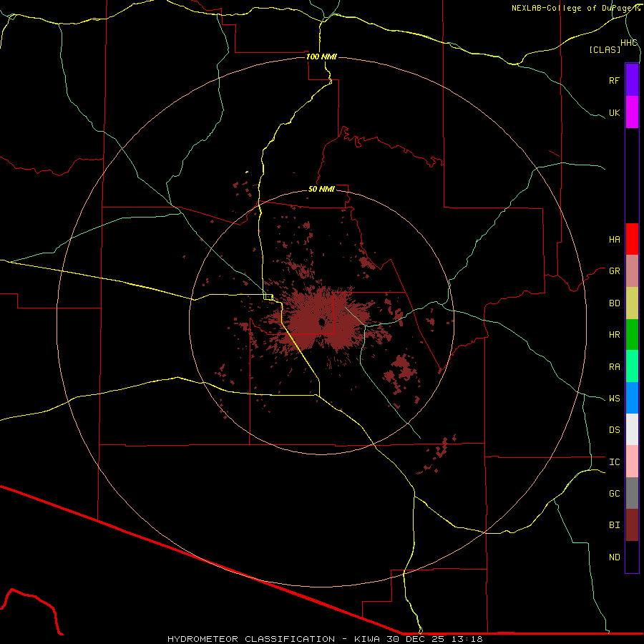Click the UK magenta legend swatch
Viewport: 644px width, 644px height.
click(x=632, y=112)
